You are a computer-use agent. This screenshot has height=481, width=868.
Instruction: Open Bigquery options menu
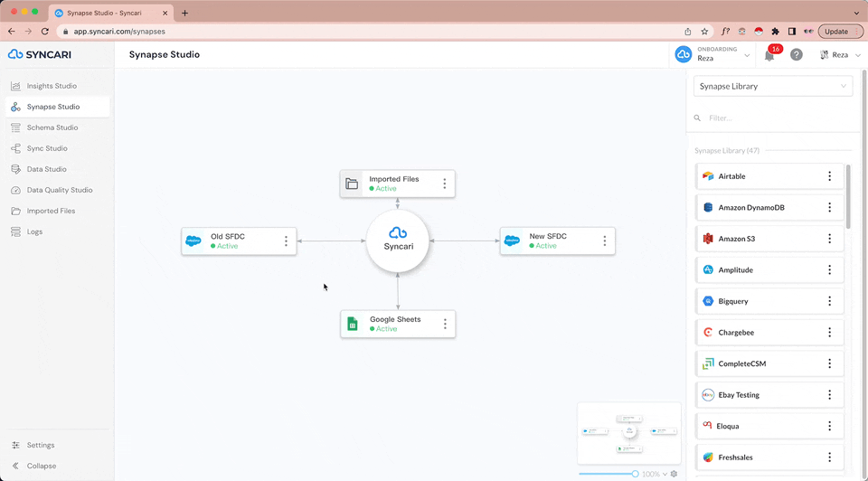[829, 301]
